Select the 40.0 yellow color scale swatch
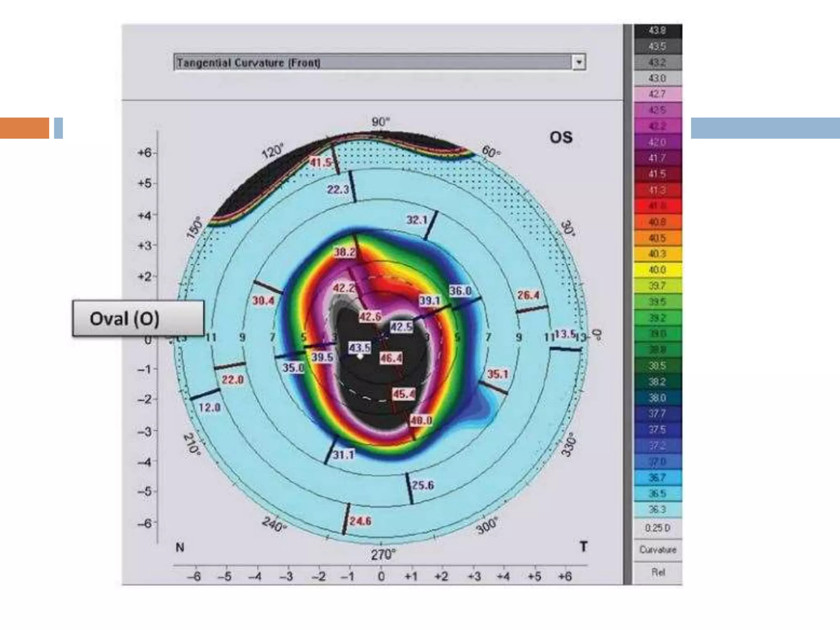The width and height of the screenshot is (840, 630). pyautogui.click(x=657, y=270)
